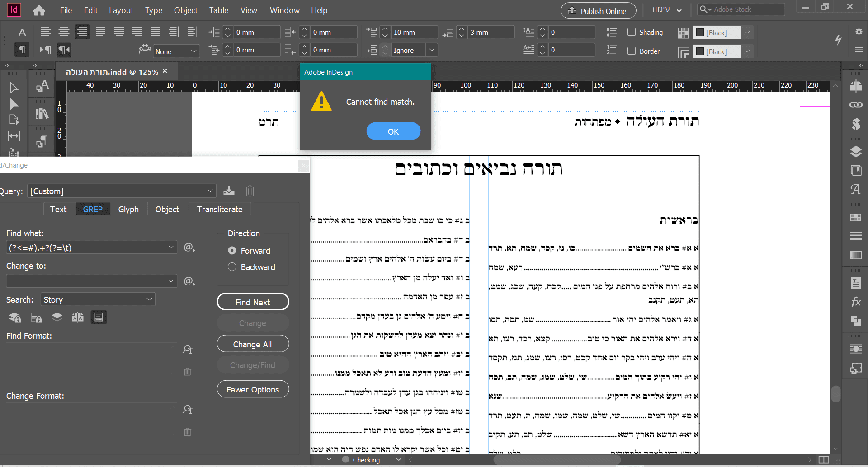Disable the Include Footnotes search icon
868x467 pixels.
click(x=99, y=317)
